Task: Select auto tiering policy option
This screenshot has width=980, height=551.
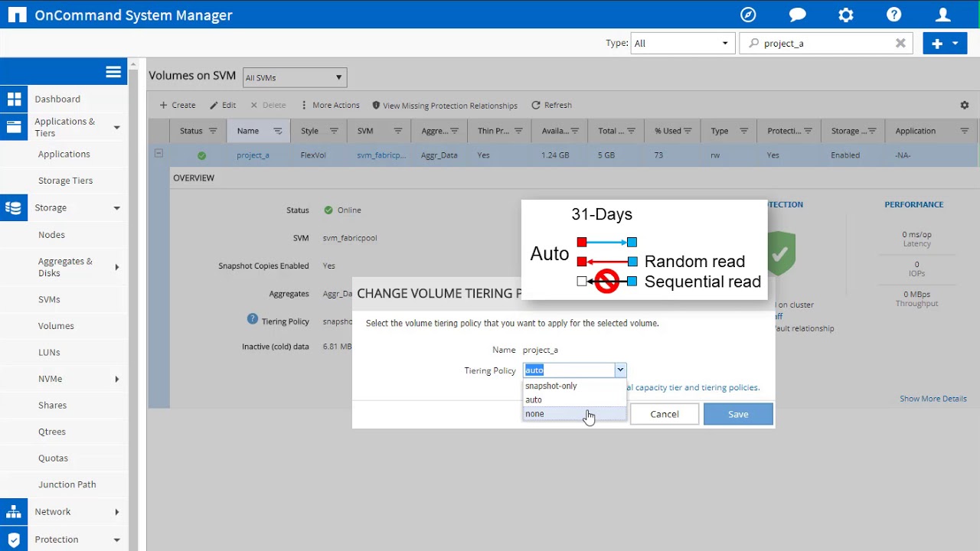Action: tap(574, 399)
